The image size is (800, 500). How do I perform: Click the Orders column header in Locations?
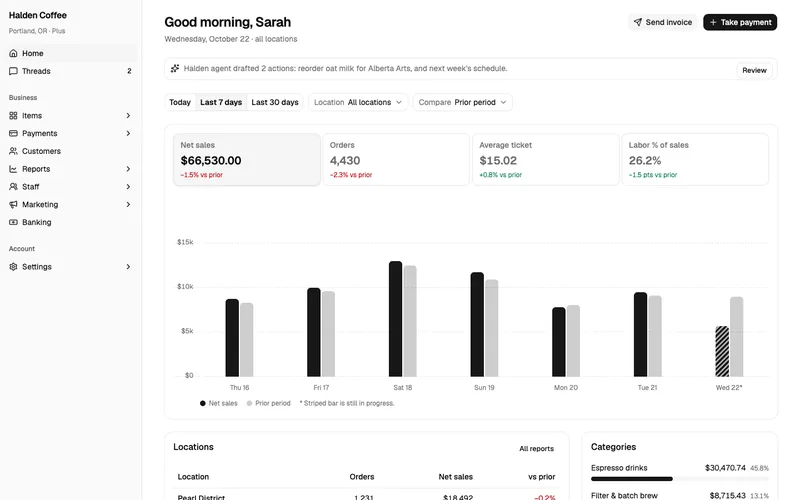coord(362,477)
